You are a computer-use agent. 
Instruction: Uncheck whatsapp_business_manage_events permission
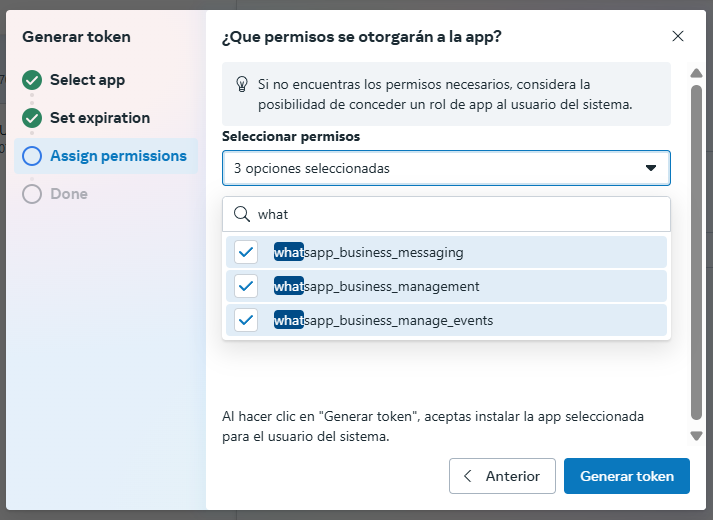246,320
